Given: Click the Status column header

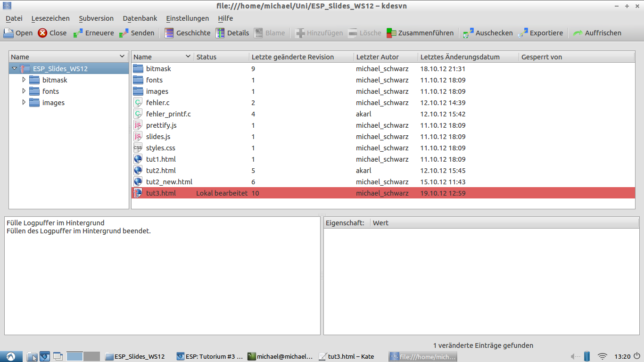Looking at the screenshot, I should pos(221,57).
